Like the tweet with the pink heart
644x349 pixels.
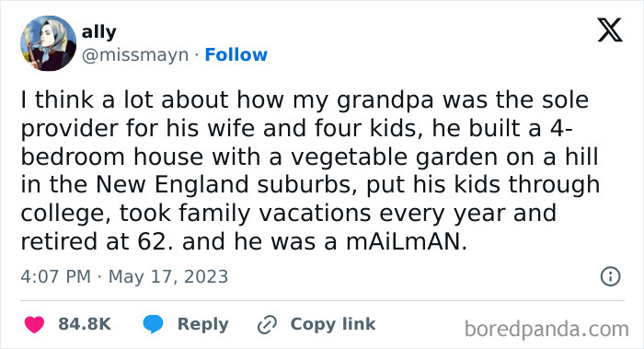35,324
